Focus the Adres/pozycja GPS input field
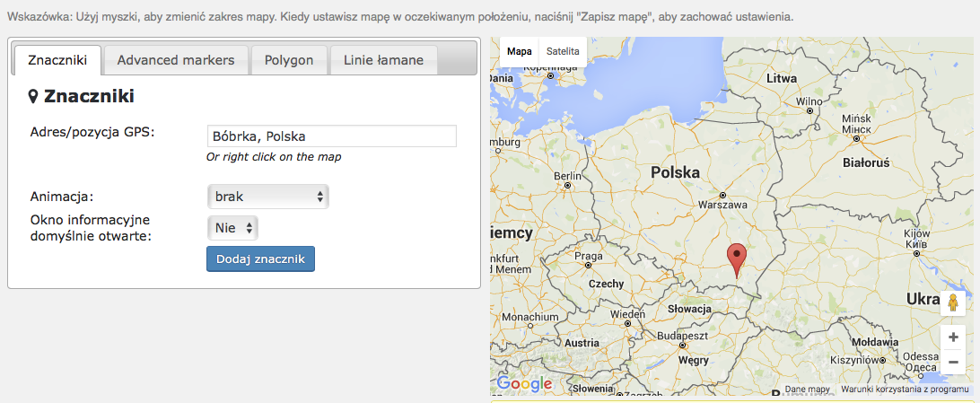The image size is (980, 403). click(332, 136)
